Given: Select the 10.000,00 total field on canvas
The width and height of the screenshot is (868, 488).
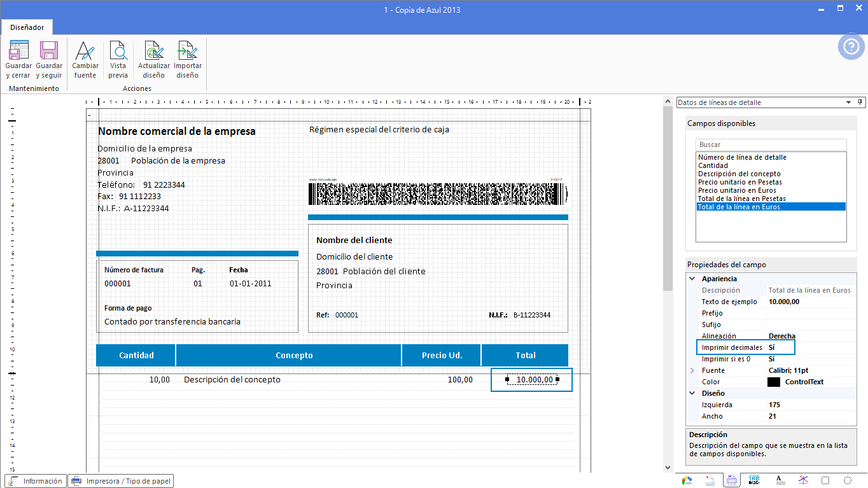Looking at the screenshot, I should pyautogui.click(x=532, y=380).
